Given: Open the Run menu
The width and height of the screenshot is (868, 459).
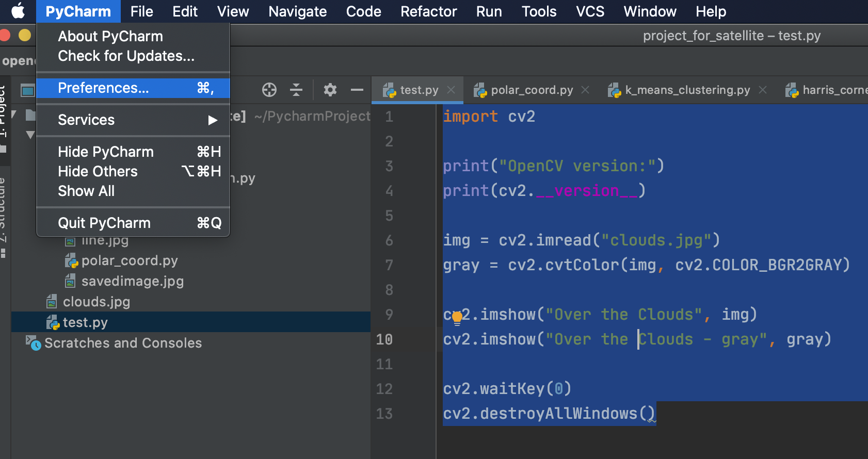Looking at the screenshot, I should pyautogui.click(x=489, y=11).
